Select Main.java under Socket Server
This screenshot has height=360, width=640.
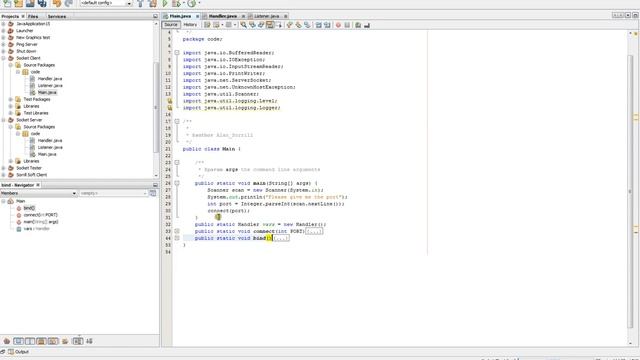[x=47, y=154]
